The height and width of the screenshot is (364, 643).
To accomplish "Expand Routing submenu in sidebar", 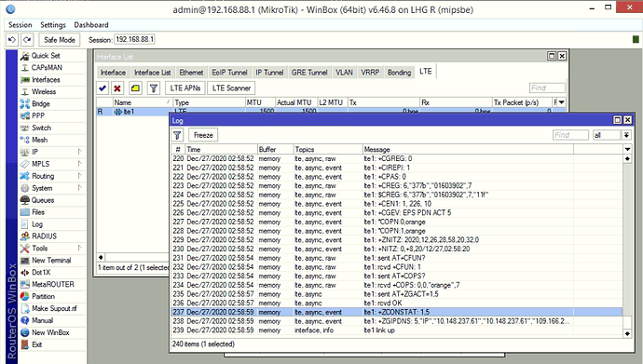I will coord(79,176).
